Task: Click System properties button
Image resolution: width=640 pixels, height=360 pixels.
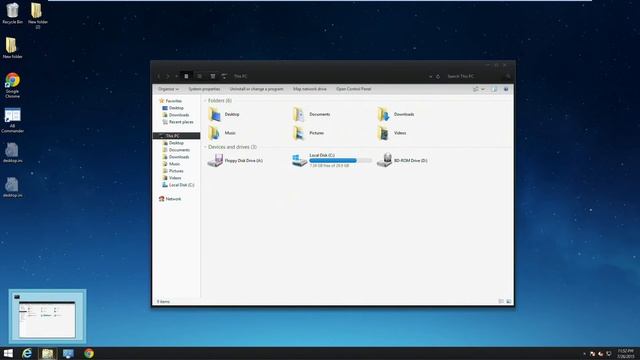Action: tap(204, 89)
